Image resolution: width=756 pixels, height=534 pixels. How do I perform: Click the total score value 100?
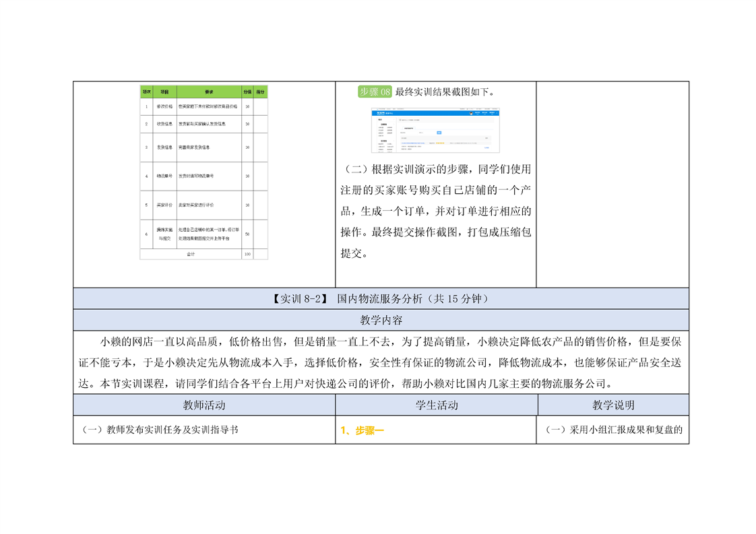247,254
